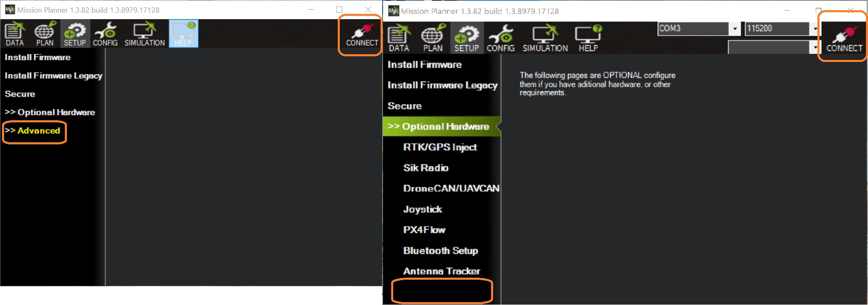The width and height of the screenshot is (868, 305).
Task: Open Antenna Tracker page
Action: coord(441,272)
